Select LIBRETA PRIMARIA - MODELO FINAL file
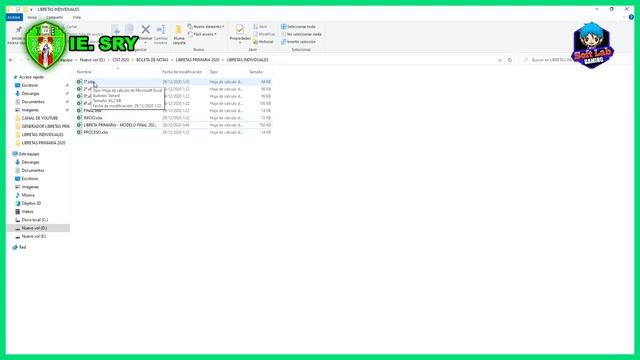 click(120, 125)
